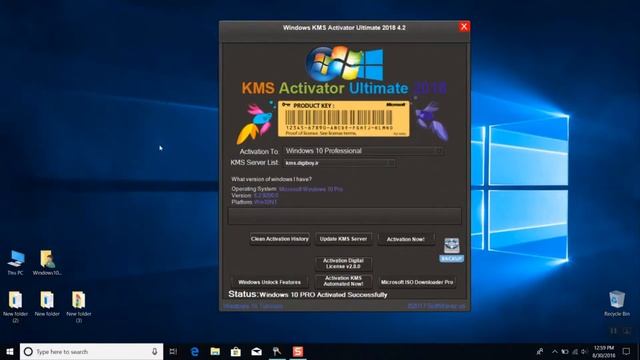Select the plain New folder desktop icon
Screen dimensions: 640x360
47,304
